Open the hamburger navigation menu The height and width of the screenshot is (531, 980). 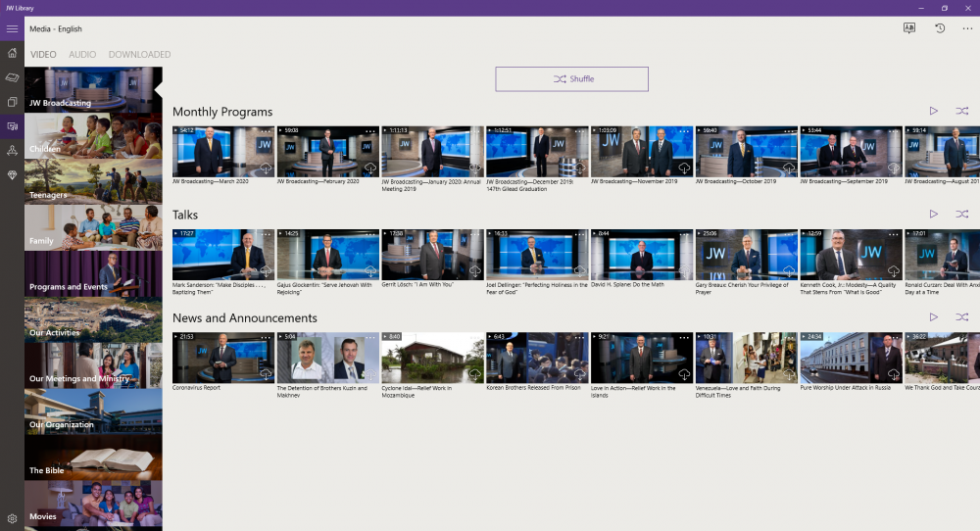[12, 28]
